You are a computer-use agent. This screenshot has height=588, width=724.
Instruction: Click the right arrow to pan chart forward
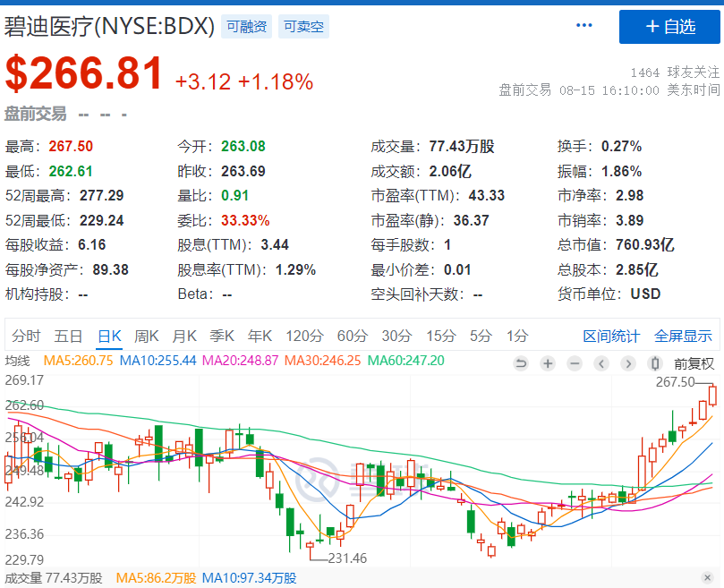point(628,363)
